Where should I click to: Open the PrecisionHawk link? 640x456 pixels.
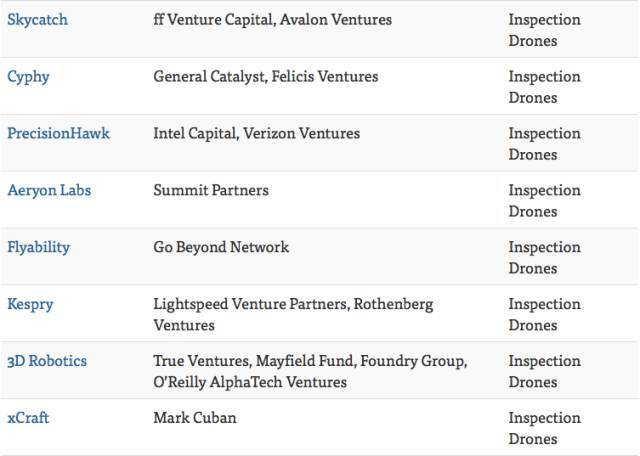58,133
